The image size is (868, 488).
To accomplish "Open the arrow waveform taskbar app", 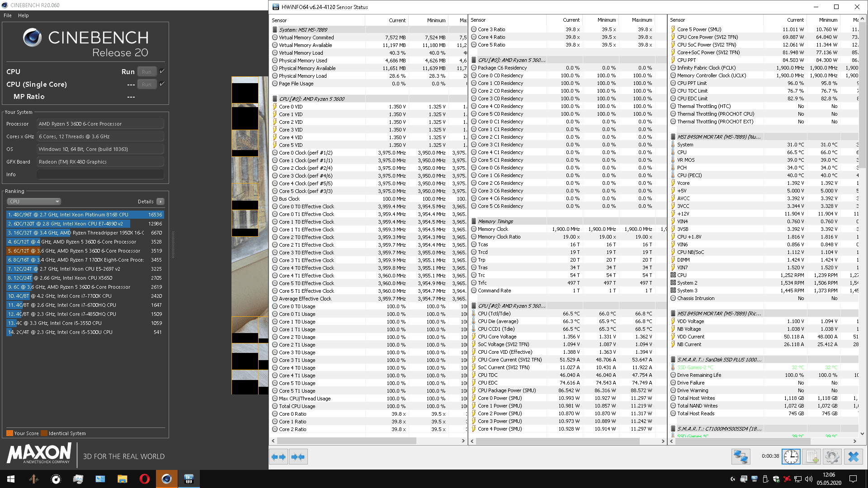I will [x=33, y=479].
